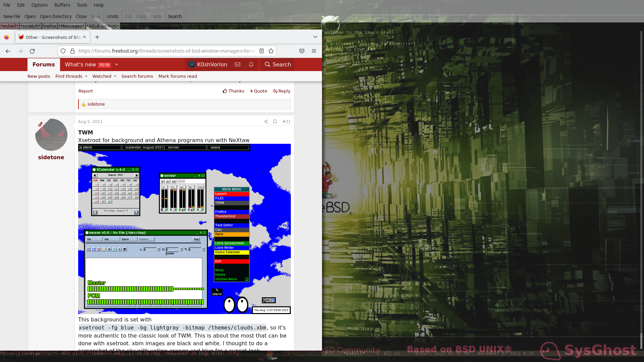
Task: Click the Thanks button
Action: [x=233, y=91]
